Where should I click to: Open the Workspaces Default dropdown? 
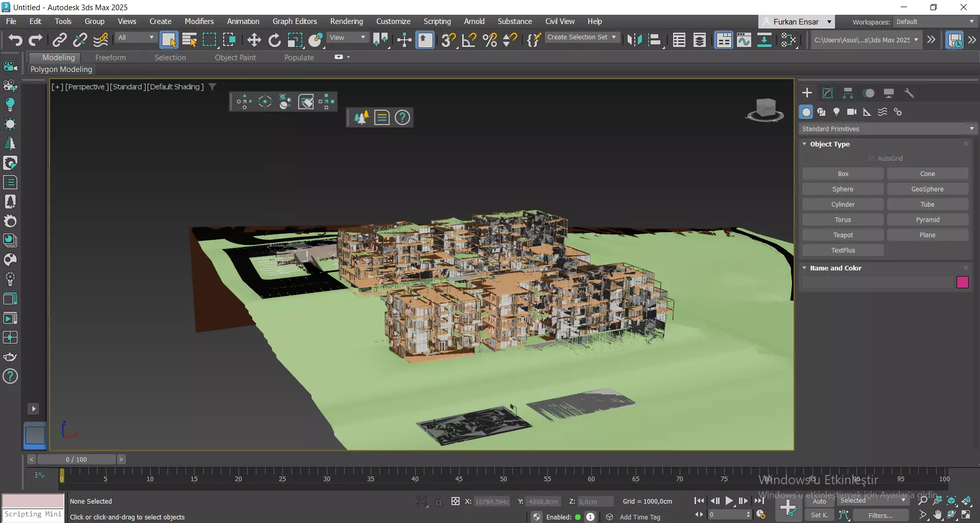[x=935, y=21]
